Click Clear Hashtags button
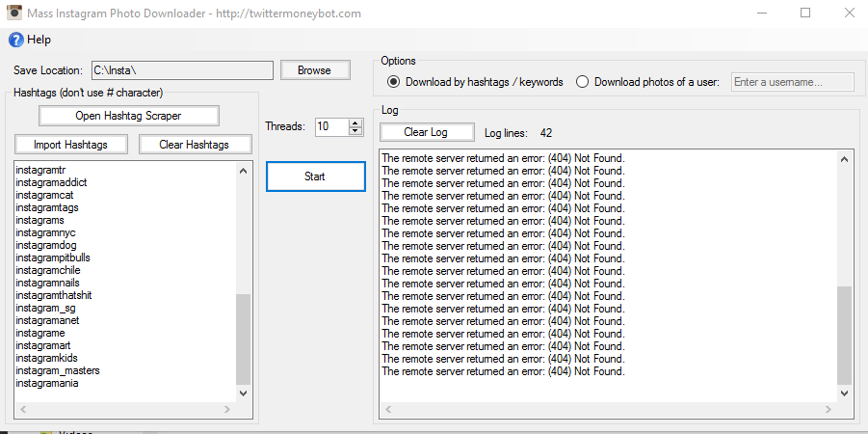 pyautogui.click(x=195, y=145)
